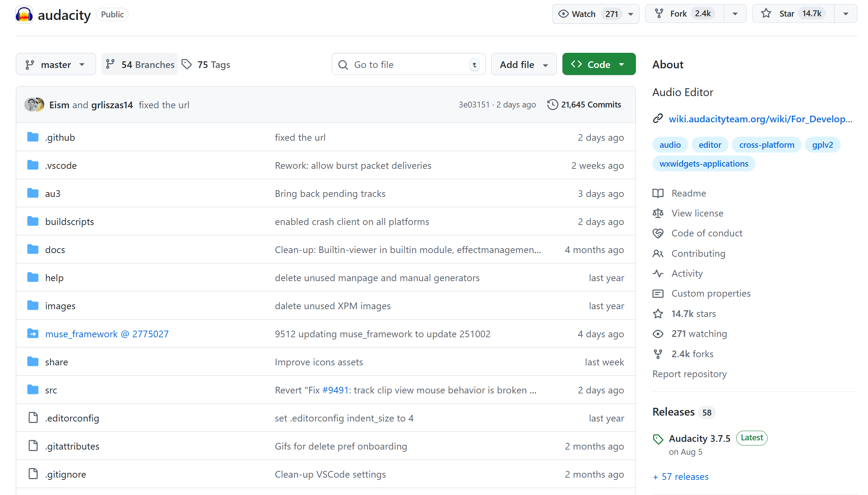Open the 54 Branches page

[x=140, y=64]
